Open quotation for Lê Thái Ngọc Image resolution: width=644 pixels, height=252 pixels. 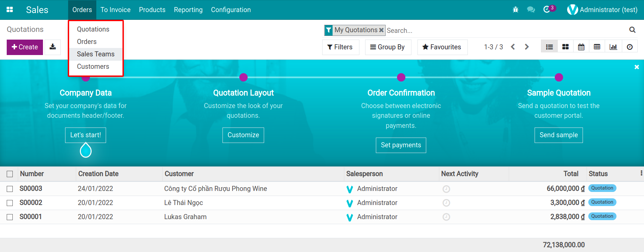184,203
